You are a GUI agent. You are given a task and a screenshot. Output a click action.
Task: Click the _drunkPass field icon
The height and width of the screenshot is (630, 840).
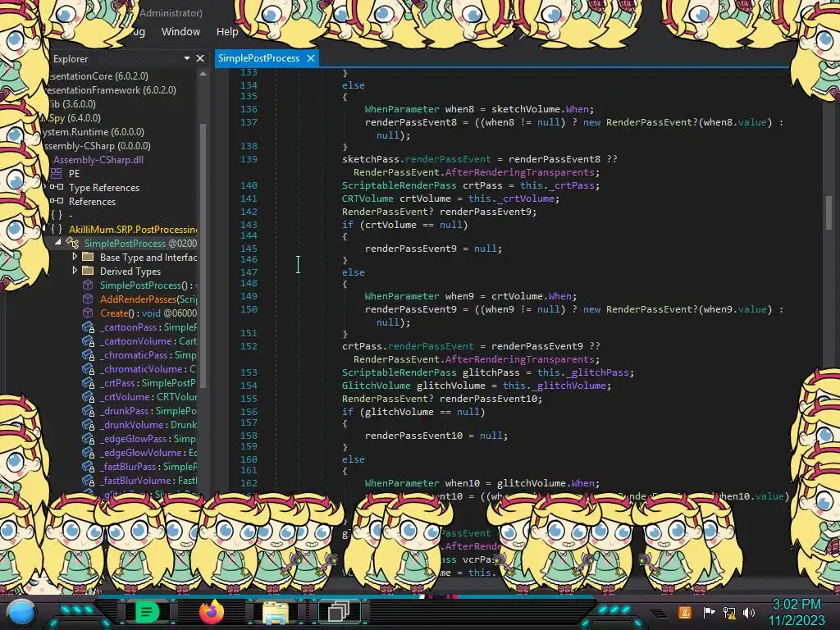88,410
